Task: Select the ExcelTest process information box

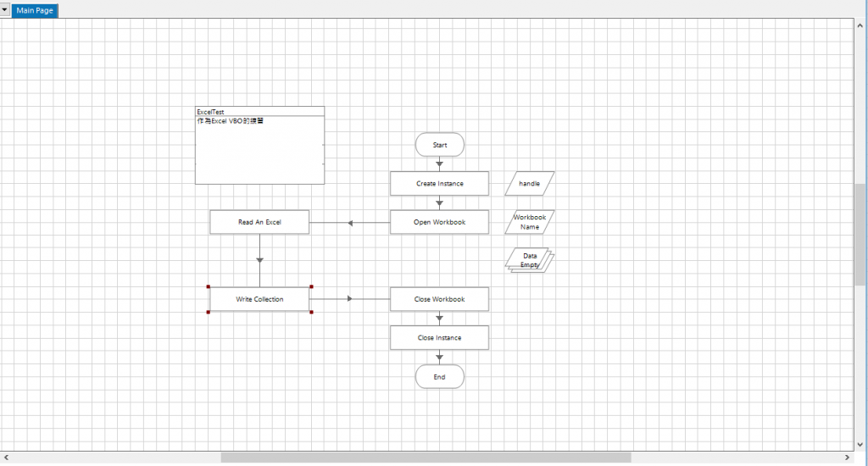Action: [259, 146]
